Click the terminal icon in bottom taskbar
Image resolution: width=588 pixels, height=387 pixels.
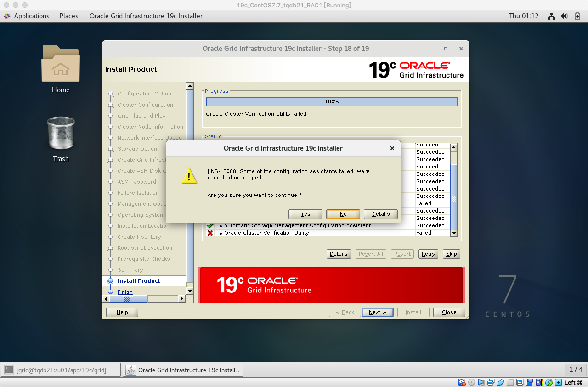tap(9, 370)
